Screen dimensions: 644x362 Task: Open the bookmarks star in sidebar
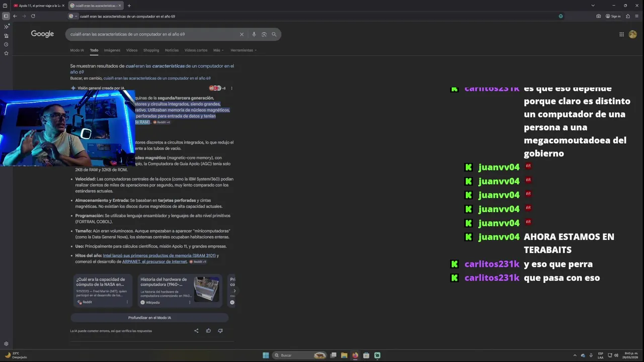point(6,53)
